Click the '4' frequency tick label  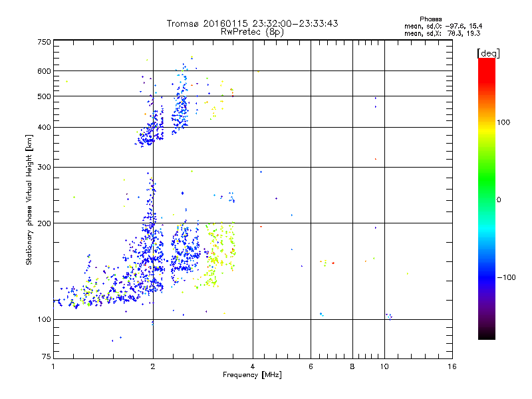point(253,366)
